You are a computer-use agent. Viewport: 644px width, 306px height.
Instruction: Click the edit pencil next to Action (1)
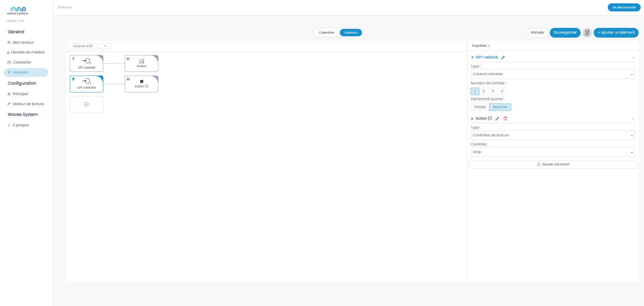(497, 119)
